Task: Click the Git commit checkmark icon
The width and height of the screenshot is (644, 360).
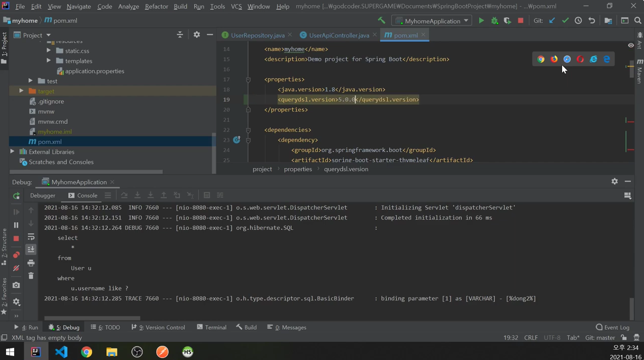Action: point(565,21)
